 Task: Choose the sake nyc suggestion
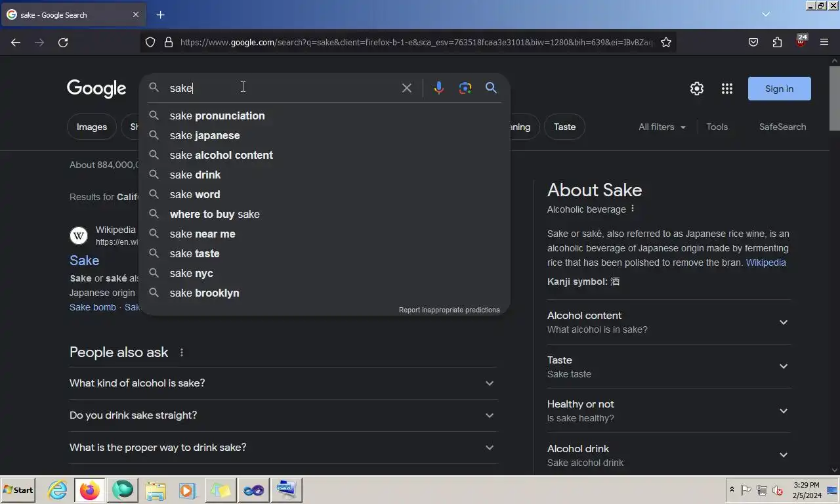point(324,273)
